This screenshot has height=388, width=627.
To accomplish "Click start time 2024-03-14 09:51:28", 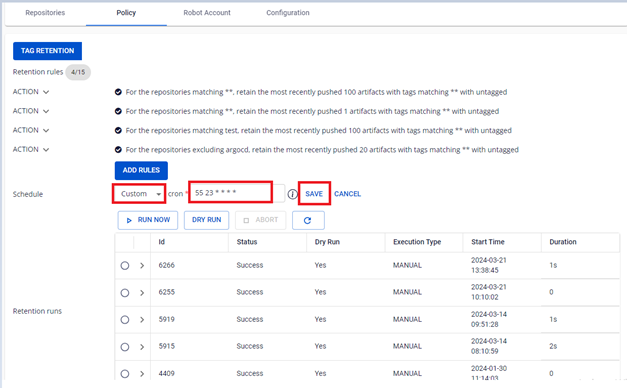I will pyautogui.click(x=489, y=319).
